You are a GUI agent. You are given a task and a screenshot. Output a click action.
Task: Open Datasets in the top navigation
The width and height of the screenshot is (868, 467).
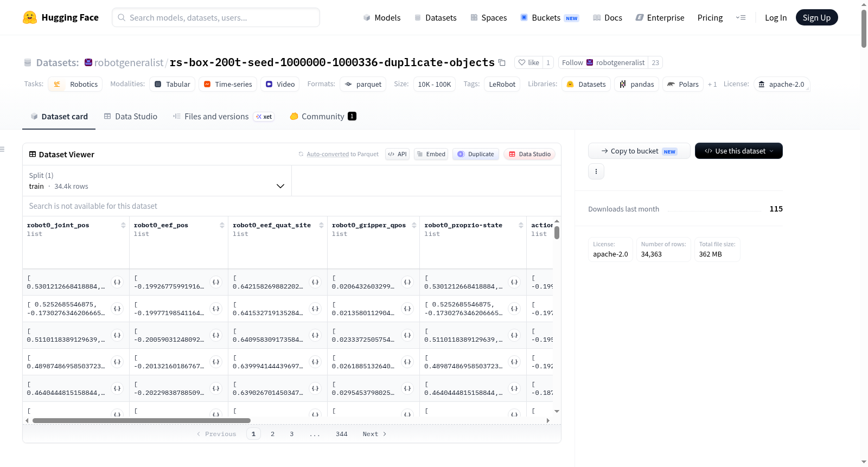pyautogui.click(x=436, y=17)
